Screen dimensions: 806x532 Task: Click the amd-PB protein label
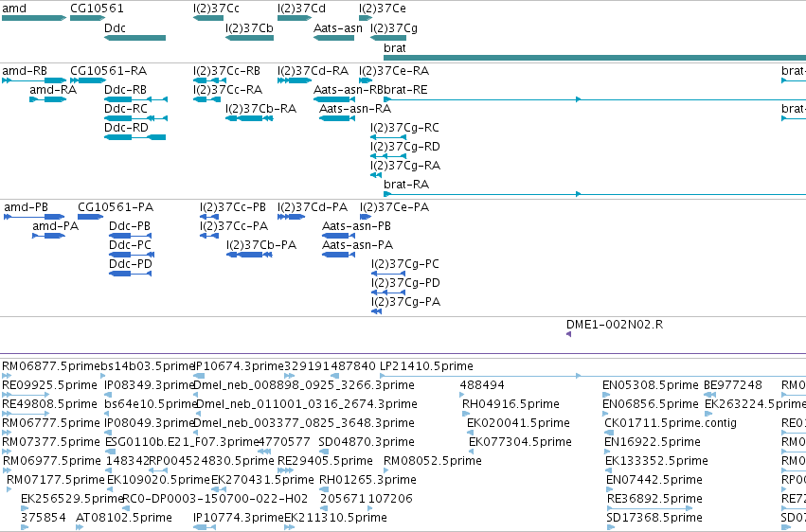pyautogui.click(x=26, y=207)
